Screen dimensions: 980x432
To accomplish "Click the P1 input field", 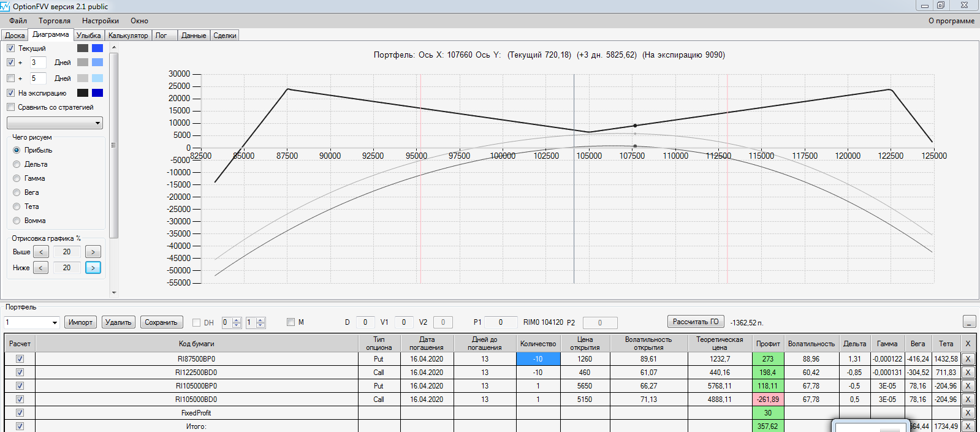I will 500,322.
